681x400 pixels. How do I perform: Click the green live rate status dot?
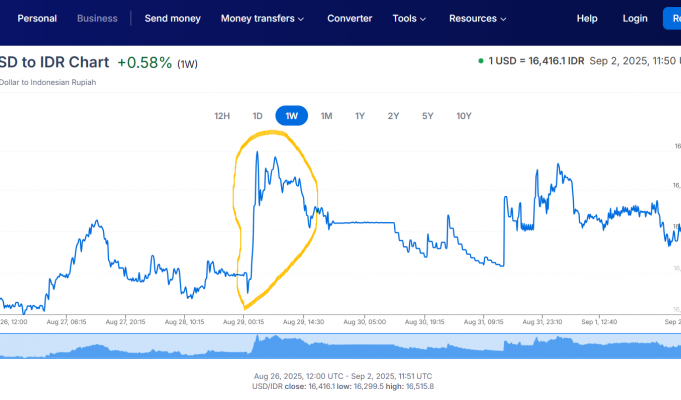coord(481,61)
